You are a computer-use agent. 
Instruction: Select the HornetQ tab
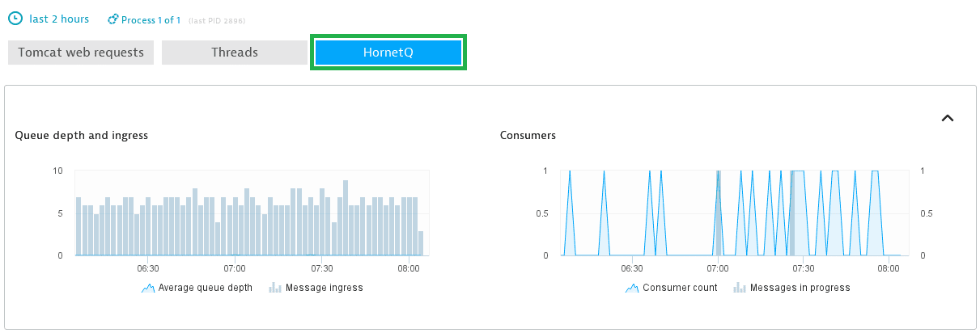pyautogui.click(x=388, y=53)
